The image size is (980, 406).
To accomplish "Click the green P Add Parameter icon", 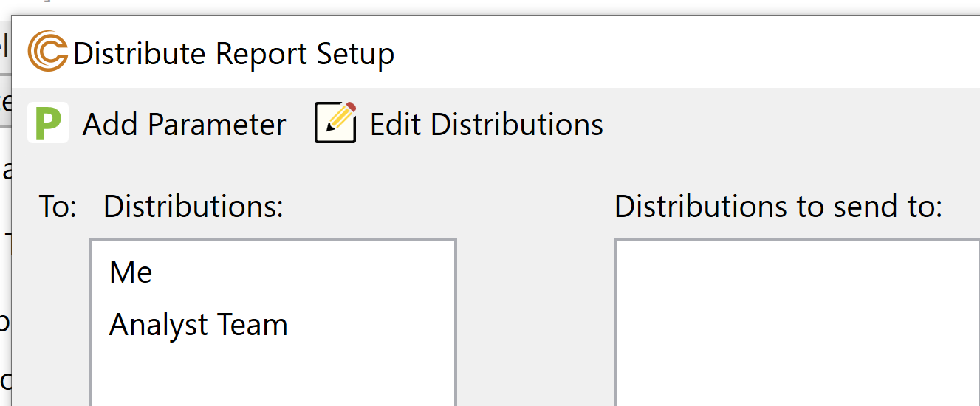I will click(48, 123).
